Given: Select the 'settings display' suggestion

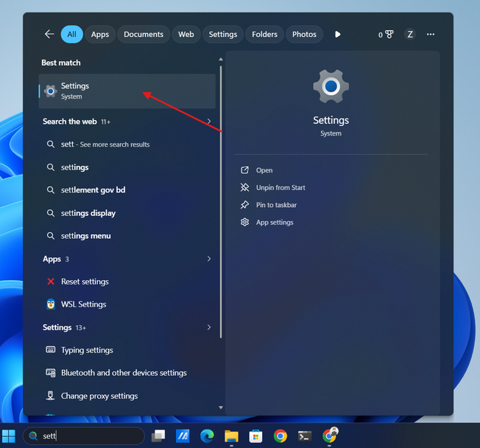Looking at the screenshot, I should [127, 213].
